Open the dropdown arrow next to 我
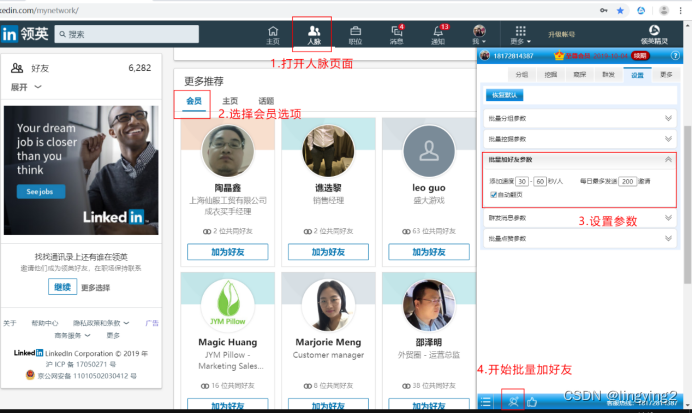This screenshot has height=413, width=693. tap(484, 42)
